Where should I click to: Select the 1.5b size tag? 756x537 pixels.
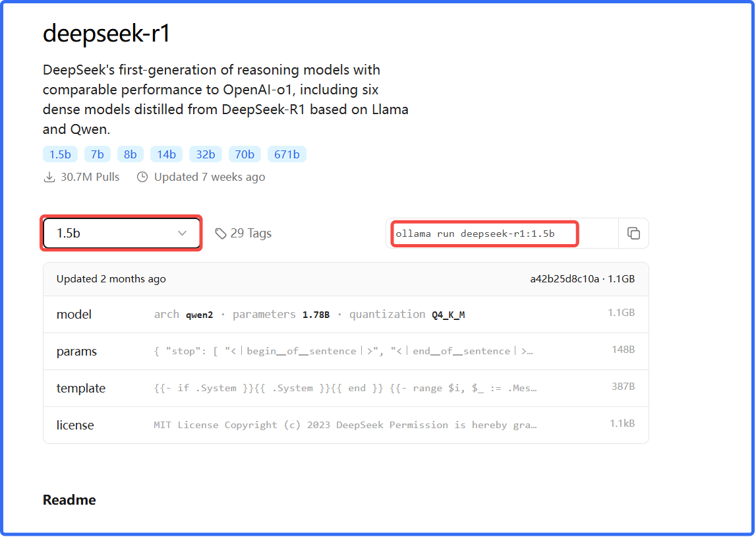(60, 154)
